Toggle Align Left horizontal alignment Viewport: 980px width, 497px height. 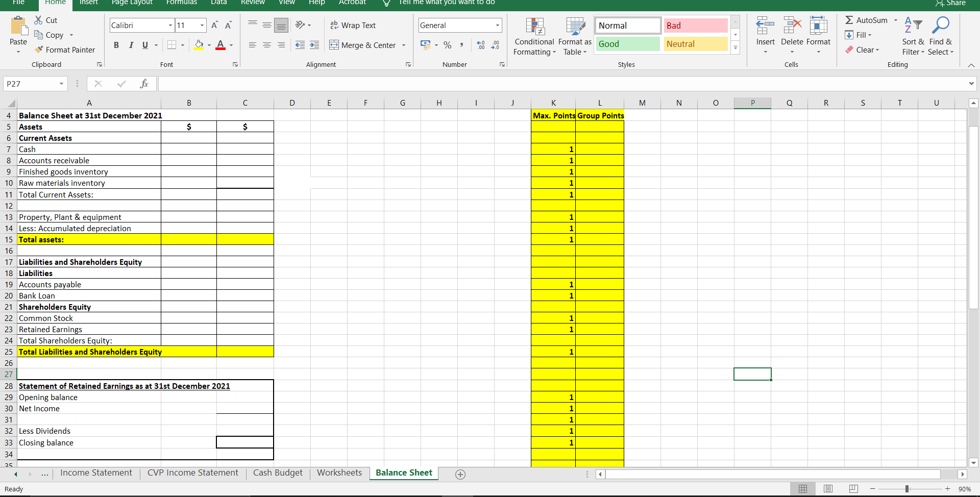(252, 45)
